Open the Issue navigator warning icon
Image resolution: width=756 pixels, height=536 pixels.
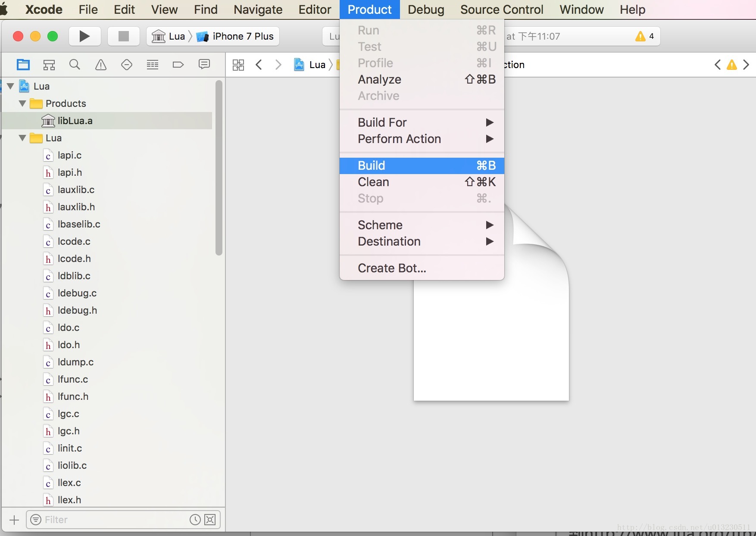pyautogui.click(x=100, y=65)
